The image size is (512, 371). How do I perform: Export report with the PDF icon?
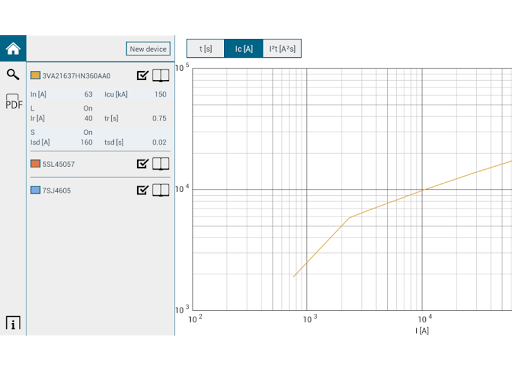click(14, 101)
